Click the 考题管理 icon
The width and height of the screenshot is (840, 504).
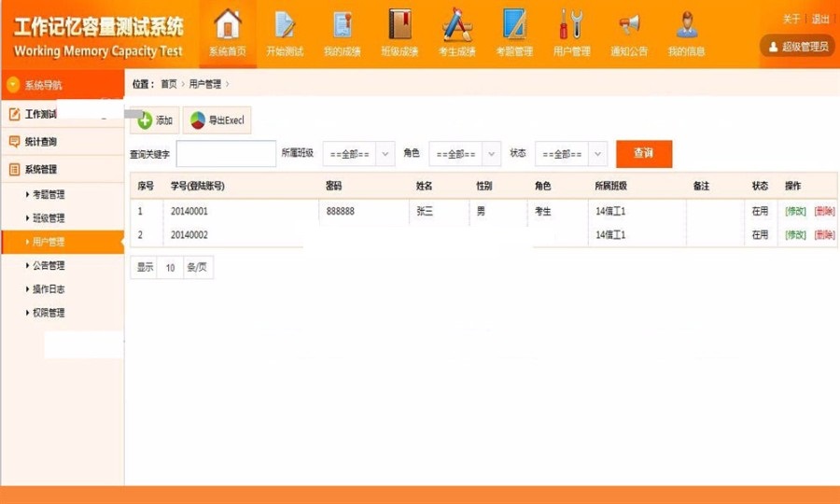[514, 25]
